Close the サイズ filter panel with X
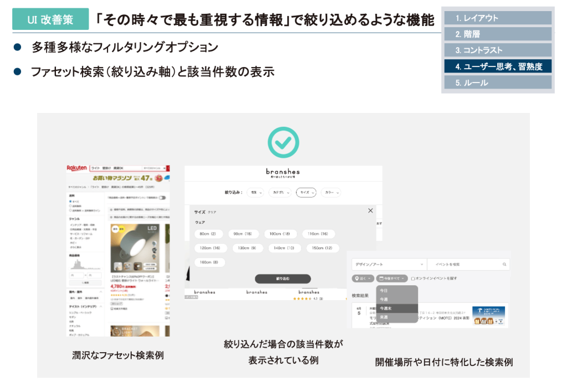This screenshot has width=567, height=392. (370, 211)
